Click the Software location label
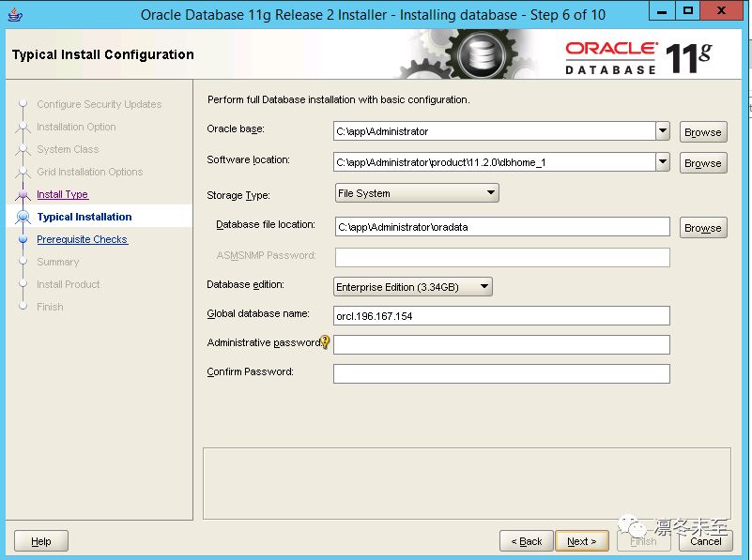 pyautogui.click(x=248, y=160)
